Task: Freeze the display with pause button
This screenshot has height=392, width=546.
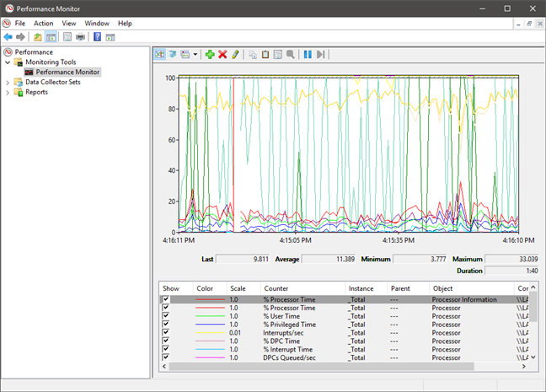Action: pyautogui.click(x=308, y=54)
